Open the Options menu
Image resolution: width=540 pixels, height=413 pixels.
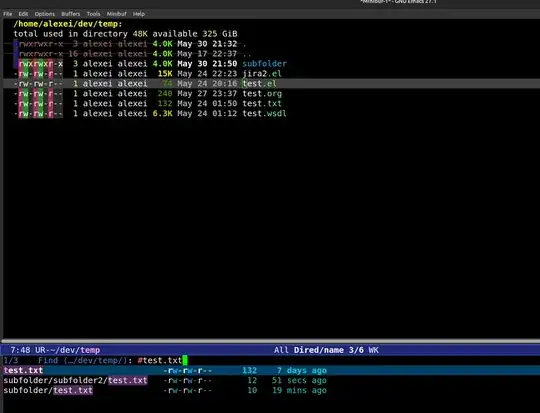44,14
